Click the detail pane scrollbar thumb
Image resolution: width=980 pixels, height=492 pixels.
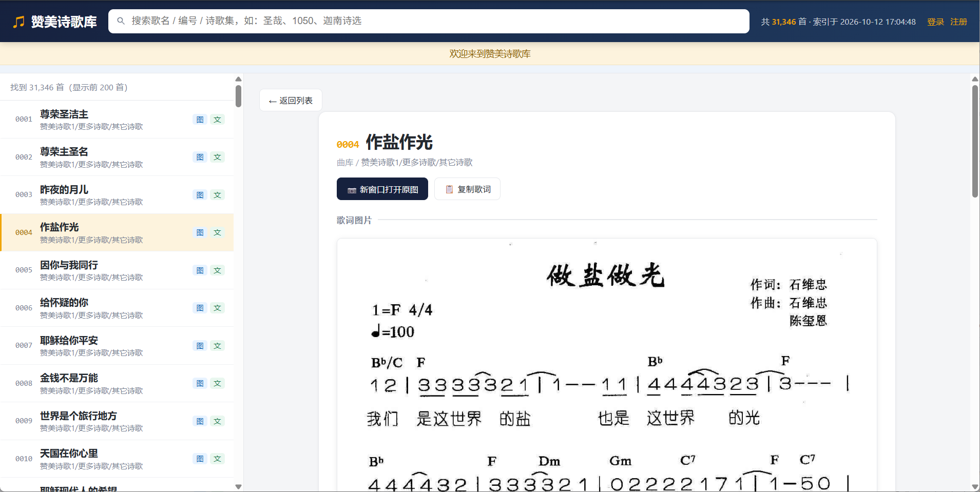tap(975, 141)
